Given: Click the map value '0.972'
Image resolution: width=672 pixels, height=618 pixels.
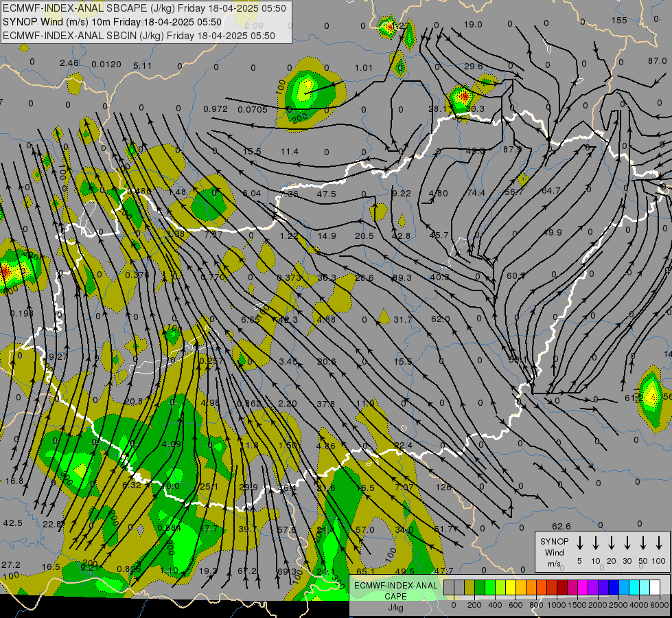Looking at the screenshot, I should (x=216, y=109).
